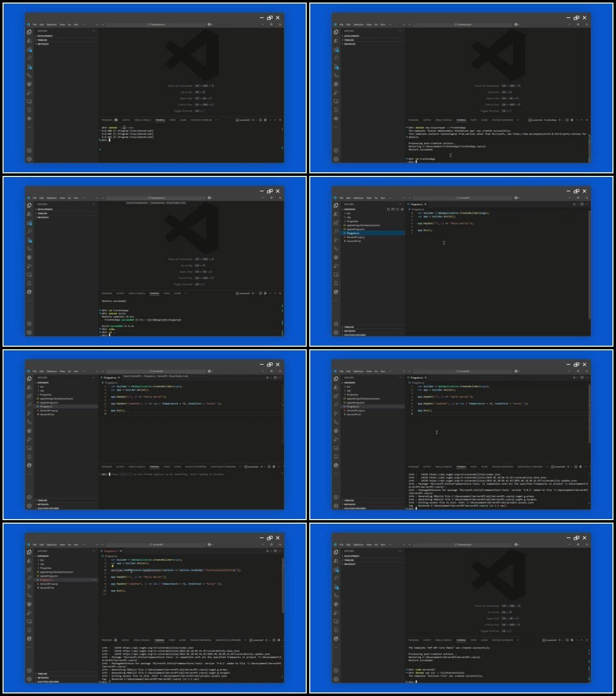Kill terminal via trash icon in --list-sdks window
616x696 pixels.
coord(265,120)
